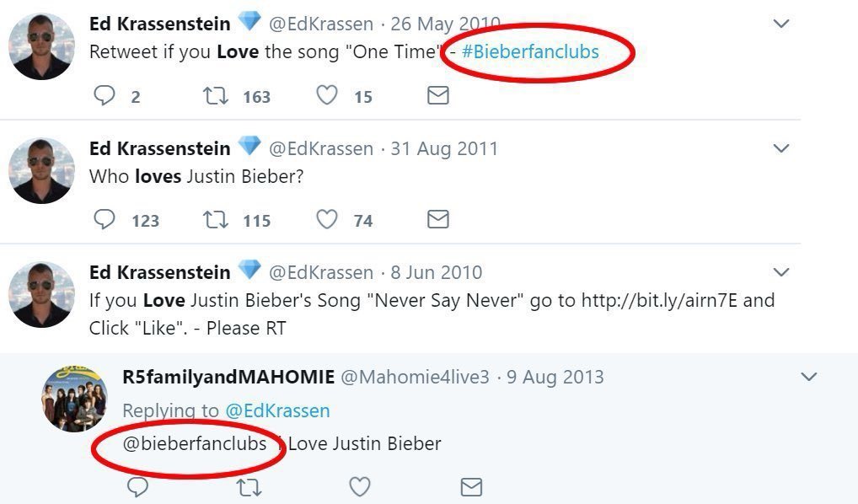Follow the @EdKrassen mention in the reply
The height and width of the screenshot is (504, 858).
tap(277, 410)
